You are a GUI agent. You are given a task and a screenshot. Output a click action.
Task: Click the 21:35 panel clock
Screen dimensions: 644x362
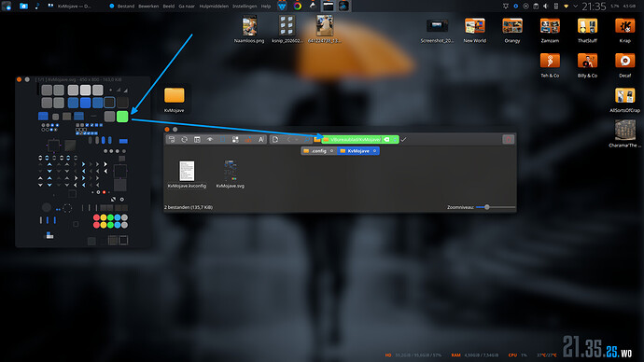tap(594, 7)
